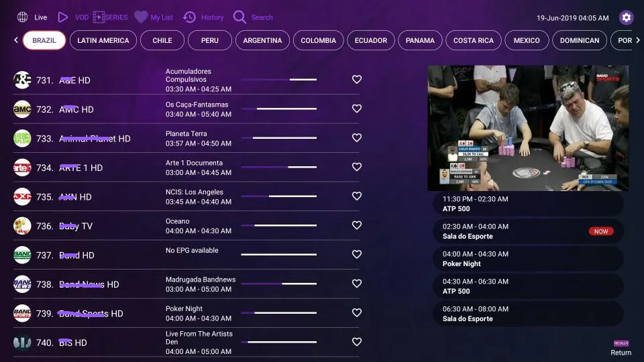Open the Live TV globe icon
This screenshot has width=644, height=362.
coord(22,17)
